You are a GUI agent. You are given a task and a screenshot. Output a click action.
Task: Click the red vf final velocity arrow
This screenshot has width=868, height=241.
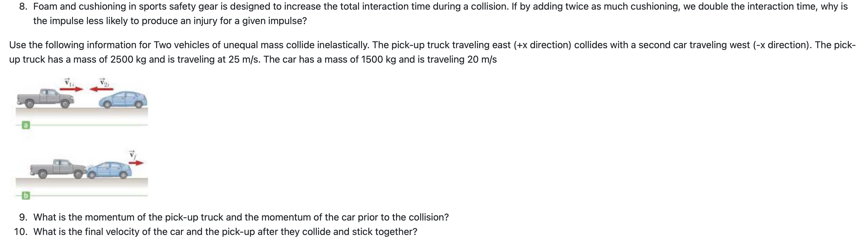(x=136, y=163)
